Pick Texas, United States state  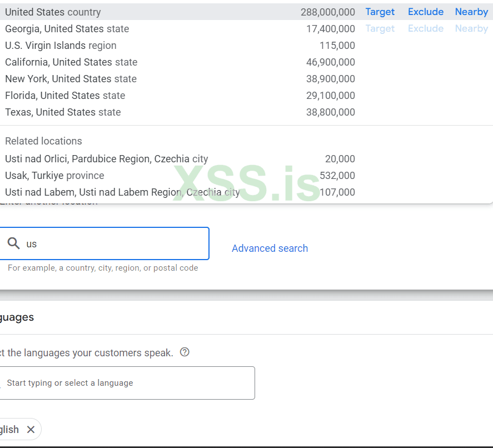pos(63,112)
